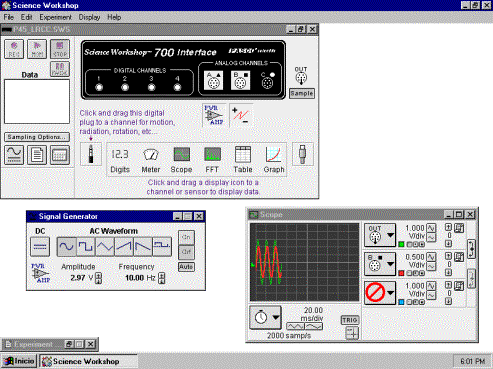Click the REC record button
The width and height of the screenshot is (493, 369).
coord(14,49)
